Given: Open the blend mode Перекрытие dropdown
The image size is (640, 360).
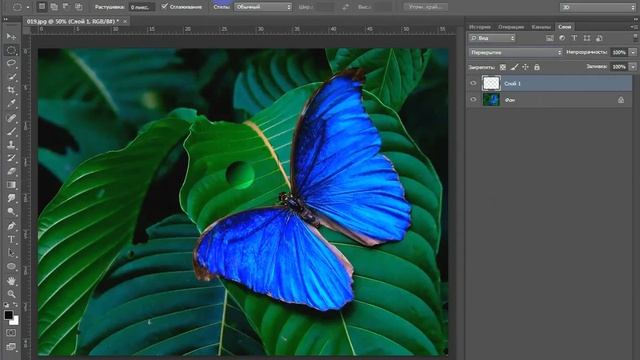Looking at the screenshot, I should (x=516, y=52).
